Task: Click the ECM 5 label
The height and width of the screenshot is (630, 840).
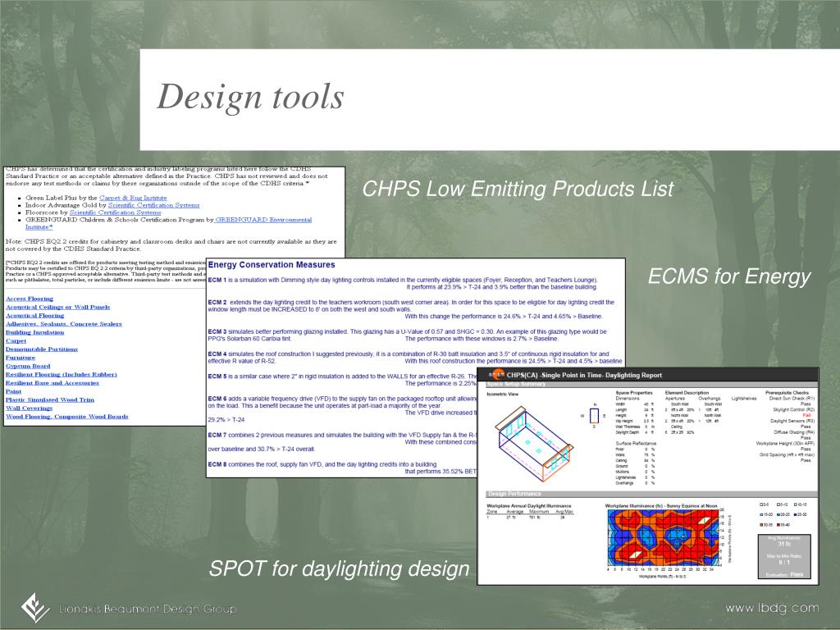Action: pyautogui.click(x=217, y=376)
